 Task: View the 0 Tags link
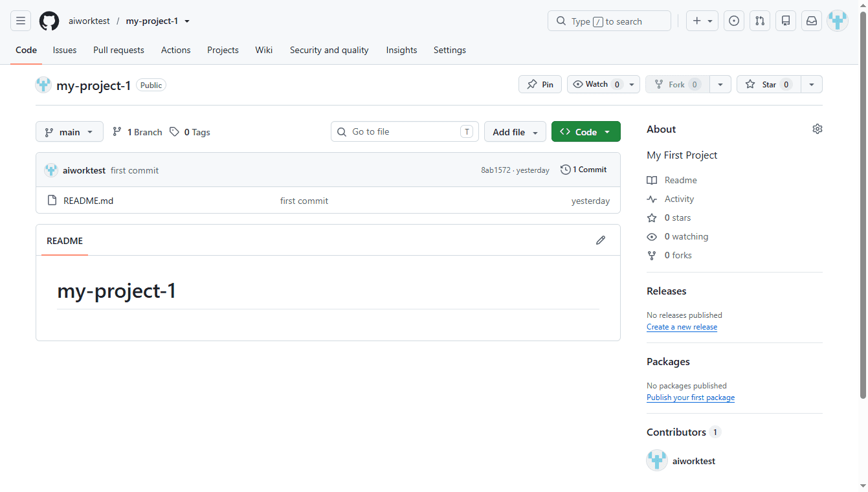pos(190,131)
